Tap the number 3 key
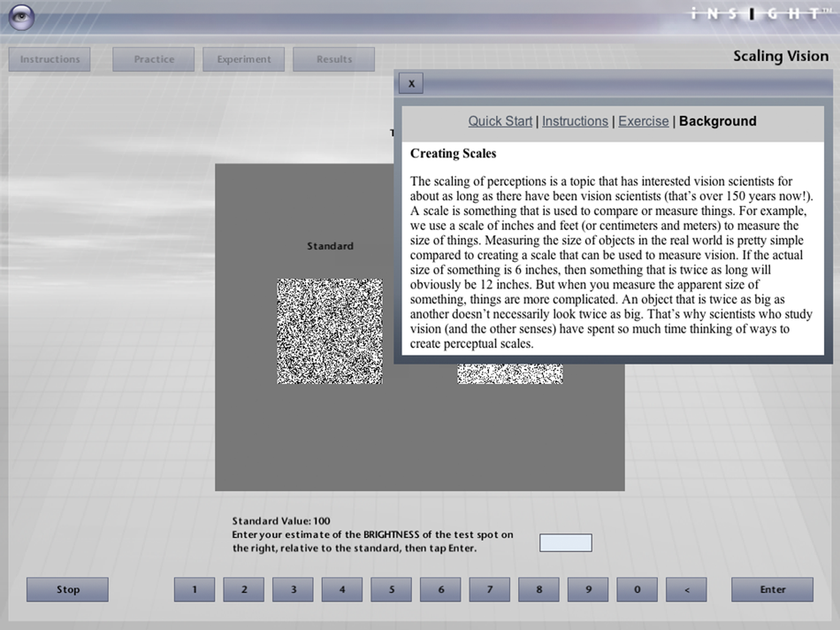Screen dimensions: 840x630 pyautogui.click(x=293, y=589)
